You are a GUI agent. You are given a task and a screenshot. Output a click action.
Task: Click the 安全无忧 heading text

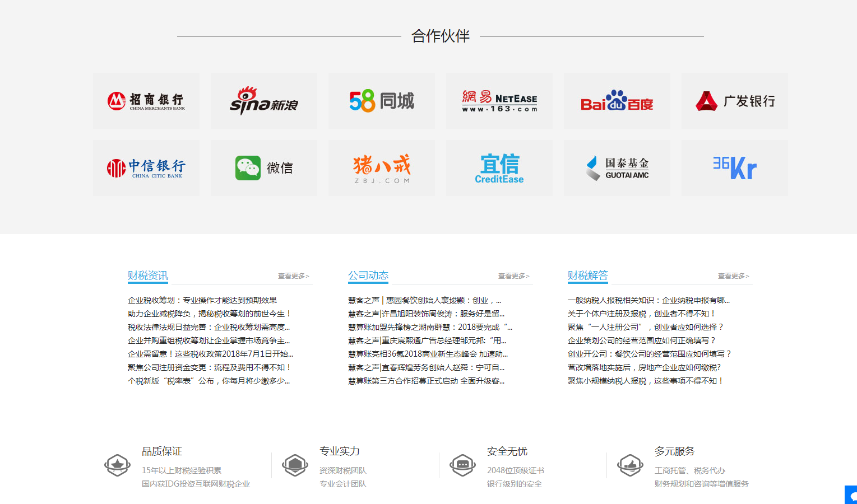507,451
